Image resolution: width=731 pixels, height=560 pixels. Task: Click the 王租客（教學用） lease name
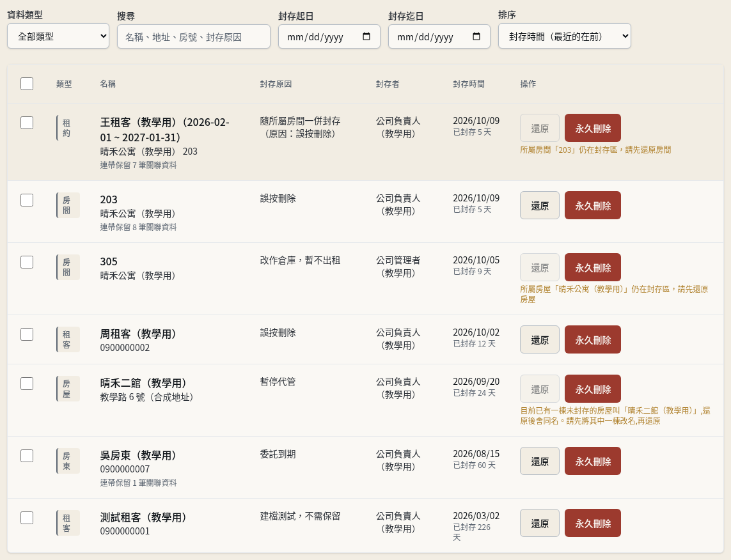164,130
